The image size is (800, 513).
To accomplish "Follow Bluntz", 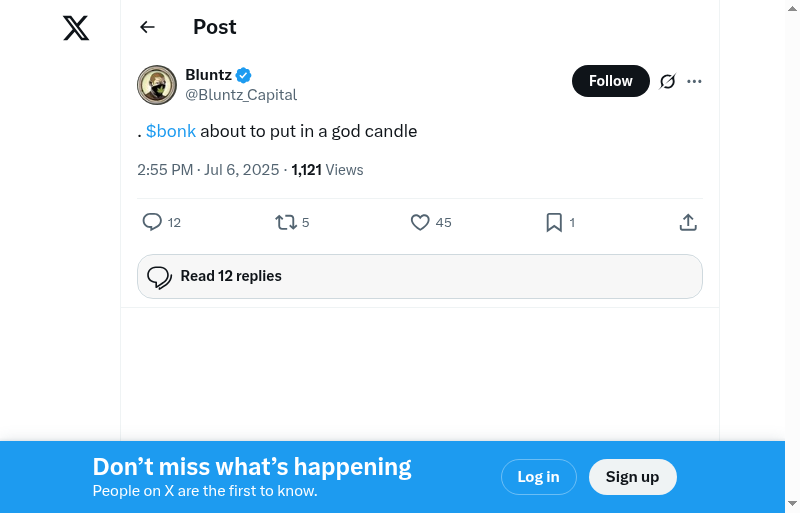I will (x=610, y=82).
